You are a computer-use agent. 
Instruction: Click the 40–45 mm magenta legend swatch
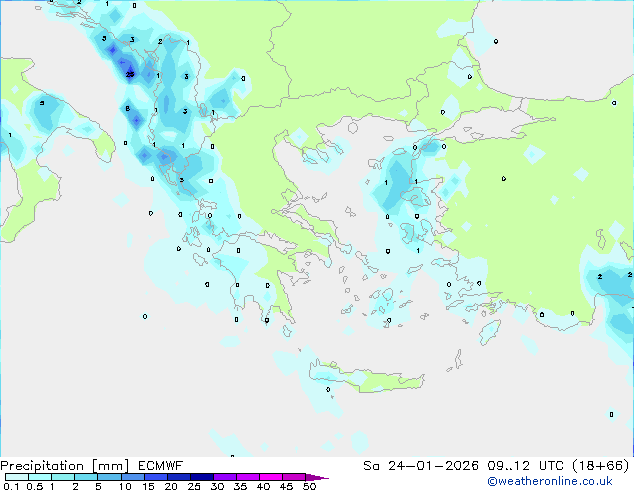tap(271, 477)
